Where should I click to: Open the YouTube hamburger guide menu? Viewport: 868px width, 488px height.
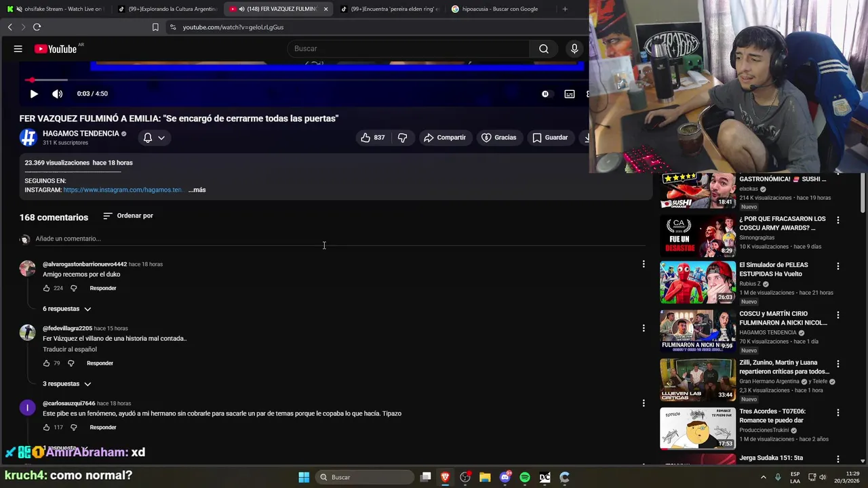18,49
